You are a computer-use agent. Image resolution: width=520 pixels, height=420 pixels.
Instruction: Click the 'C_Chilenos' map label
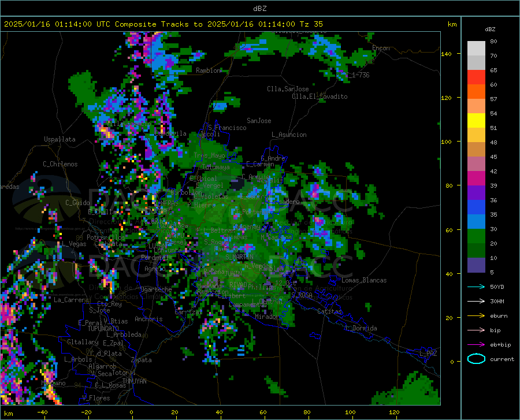60,164
